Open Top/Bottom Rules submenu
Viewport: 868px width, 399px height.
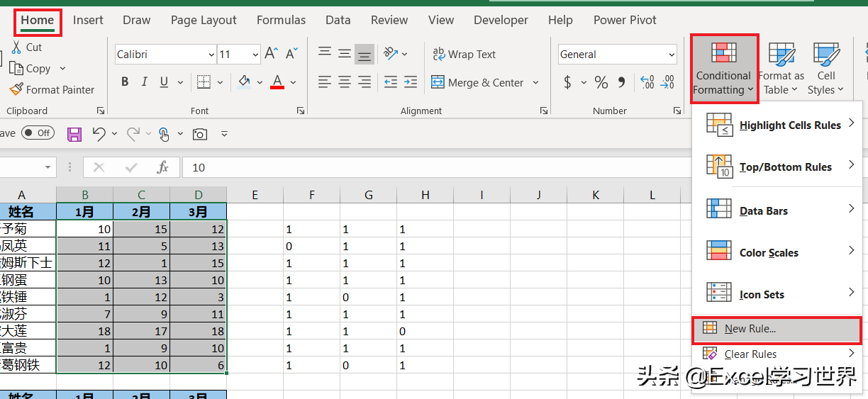click(777, 167)
